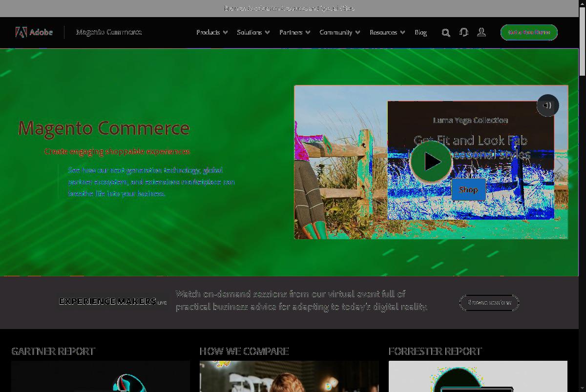This screenshot has height=392, width=586.
Task: Expand the Partners dropdown menu
Action: click(x=294, y=32)
